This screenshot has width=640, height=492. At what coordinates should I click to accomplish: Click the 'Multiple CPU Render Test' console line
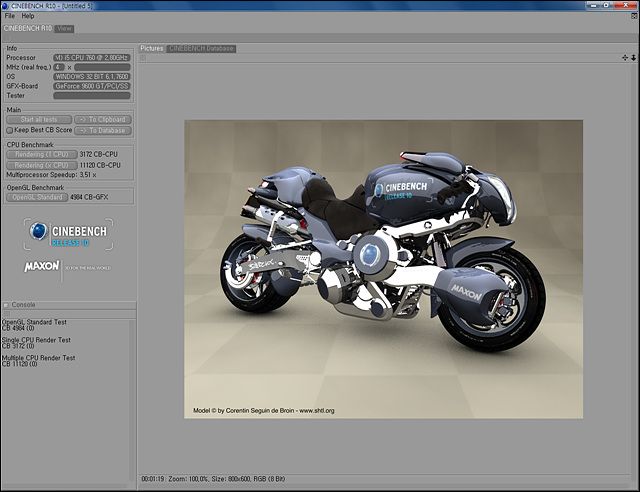(38, 358)
